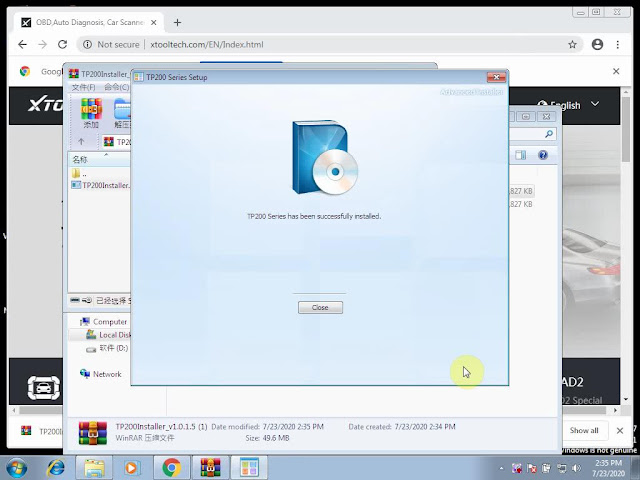Close the OBD Auto Diagnosis tab
This screenshot has height=480, width=640.
[x=153, y=22]
